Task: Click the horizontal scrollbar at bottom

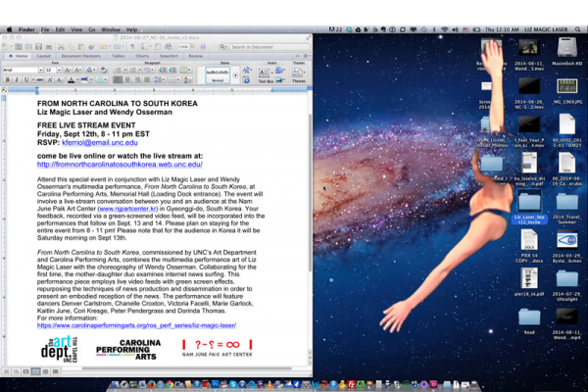Action: (187, 368)
